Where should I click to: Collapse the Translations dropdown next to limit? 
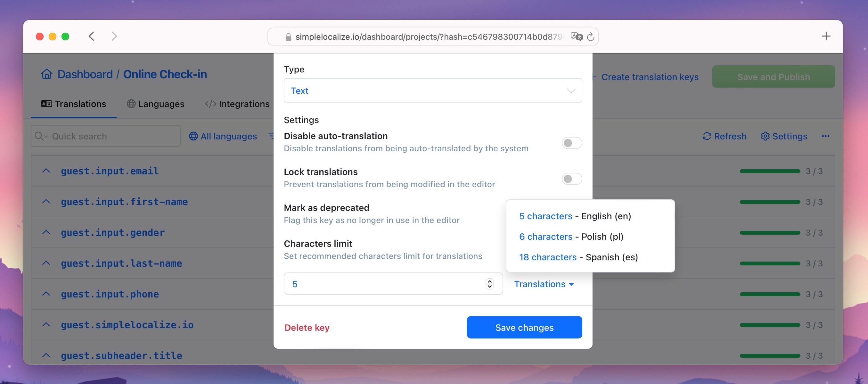tap(544, 284)
